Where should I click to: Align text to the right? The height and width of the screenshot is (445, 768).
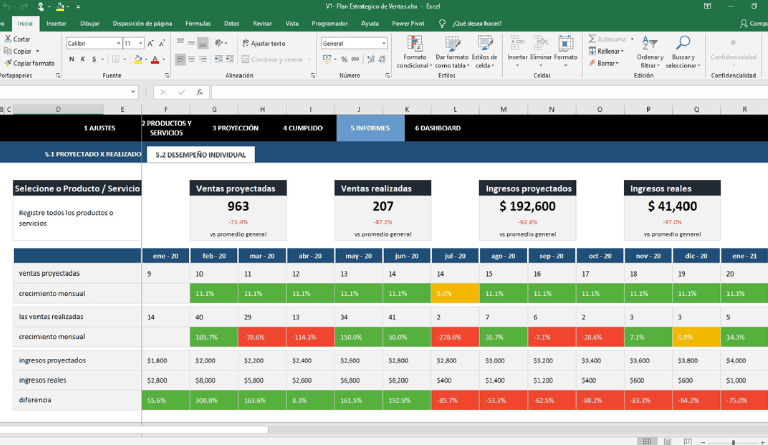203,59
